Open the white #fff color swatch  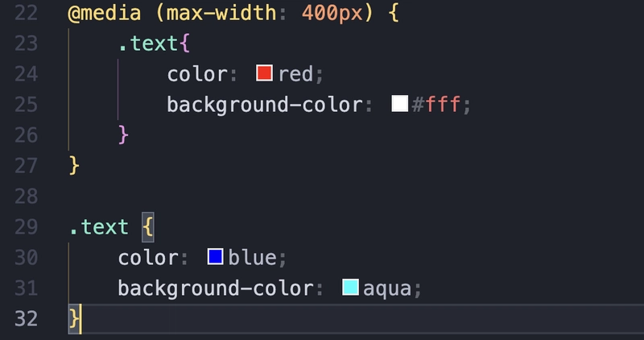399,104
